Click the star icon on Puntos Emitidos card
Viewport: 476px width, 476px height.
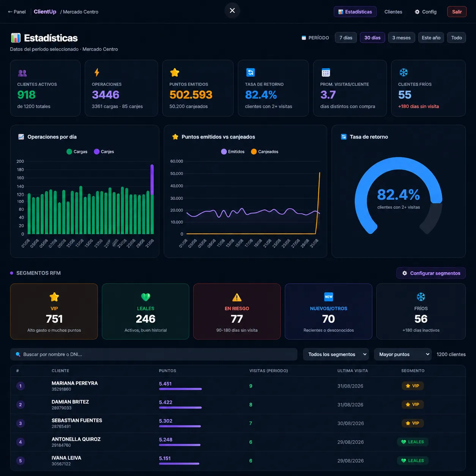(175, 73)
